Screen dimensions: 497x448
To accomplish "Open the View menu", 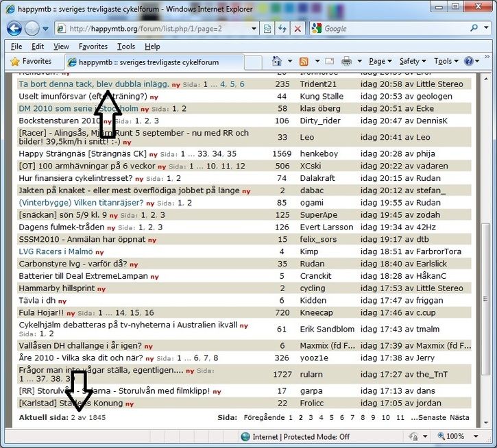I will click(x=61, y=46).
